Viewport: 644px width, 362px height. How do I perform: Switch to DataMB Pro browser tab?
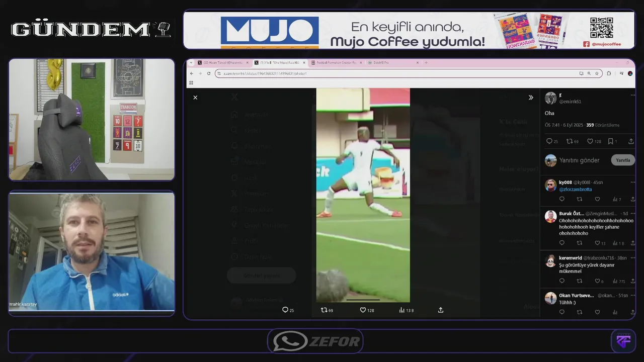click(x=392, y=63)
